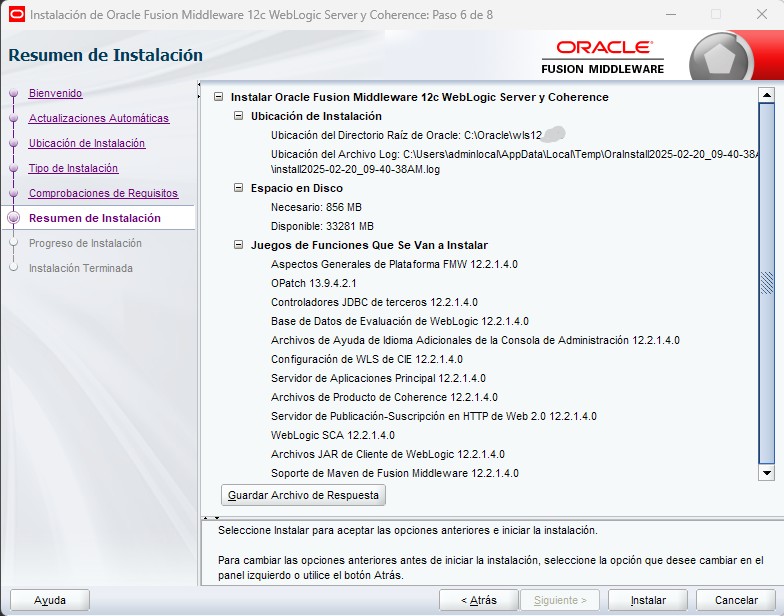Select Controladores JDBC de terceros 12.2.1.4.0
The image size is (784, 616).
click(374, 302)
